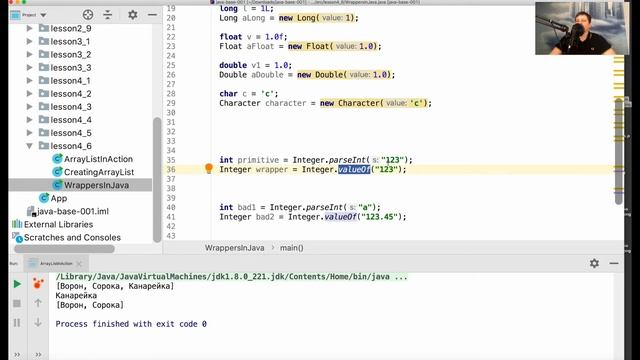Click the CreatingArrayList class icon

click(x=57, y=172)
